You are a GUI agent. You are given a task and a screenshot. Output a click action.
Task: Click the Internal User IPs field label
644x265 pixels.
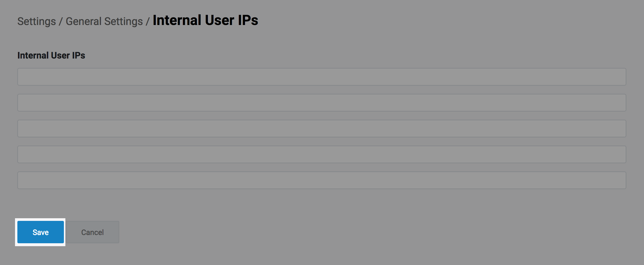pyautogui.click(x=51, y=55)
